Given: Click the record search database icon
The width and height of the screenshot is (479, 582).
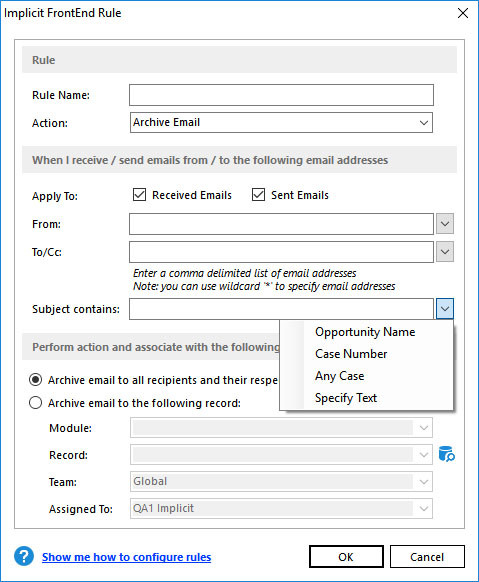Looking at the screenshot, I should pyautogui.click(x=446, y=454).
